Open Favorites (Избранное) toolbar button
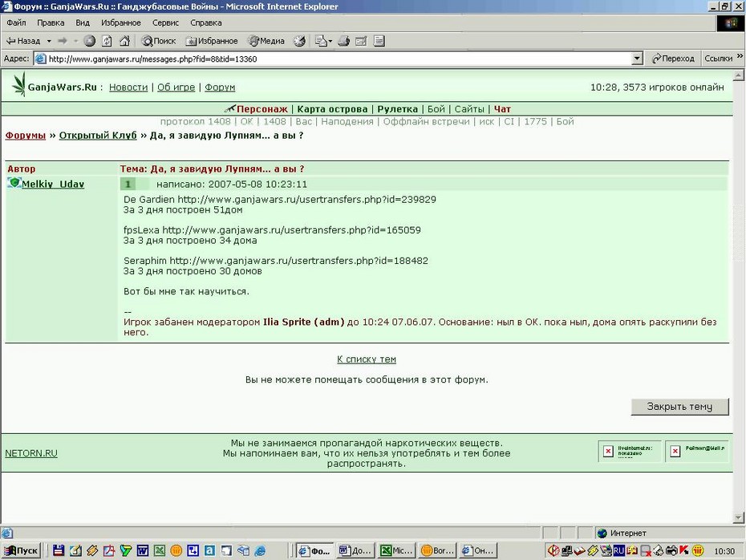Viewport: 746px width, 560px height. click(212, 41)
